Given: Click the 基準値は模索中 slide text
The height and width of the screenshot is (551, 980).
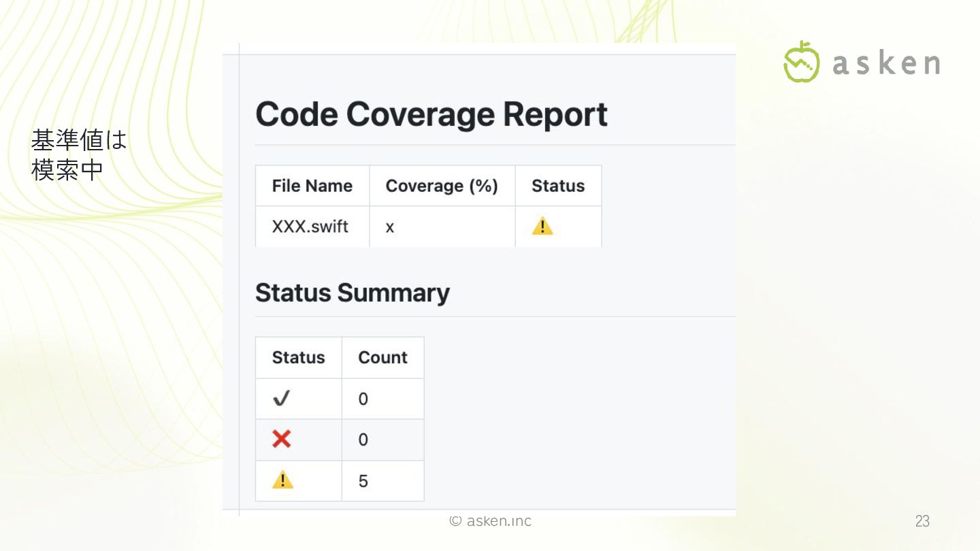Looking at the screenshot, I should point(79,156).
